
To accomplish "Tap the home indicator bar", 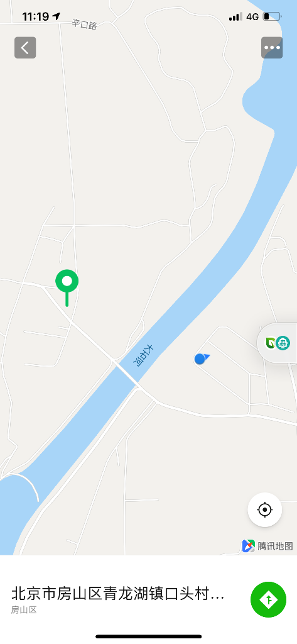I will coord(148,636).
